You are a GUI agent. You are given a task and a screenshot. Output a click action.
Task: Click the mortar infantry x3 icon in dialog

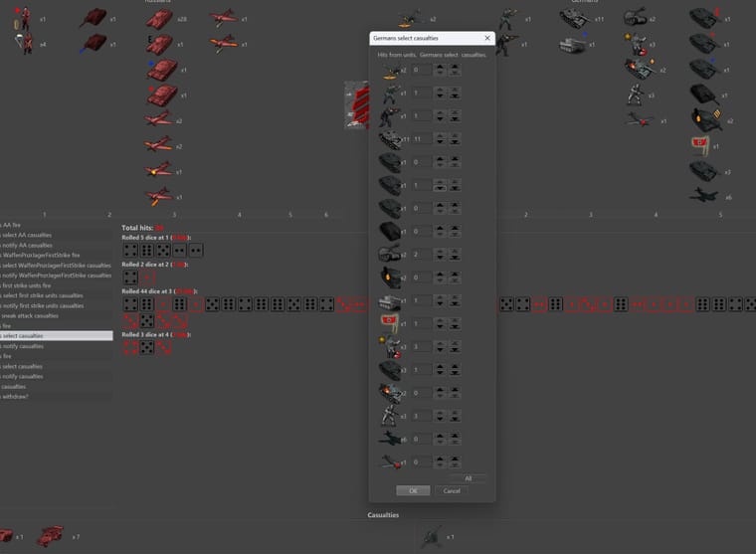tap(390, 416)
